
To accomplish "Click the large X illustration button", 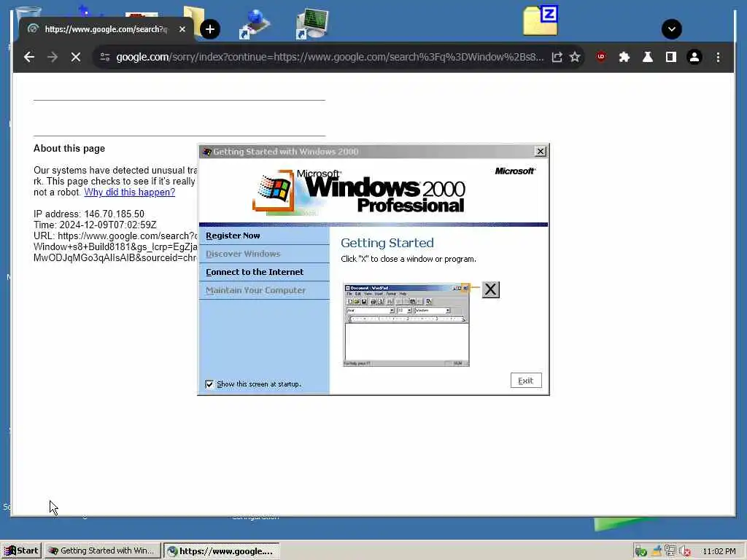I will click(491, 289).
